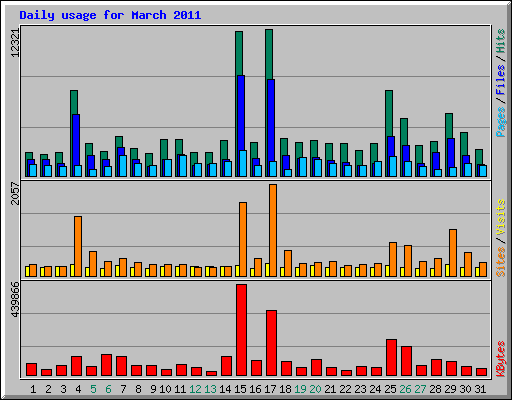Click day label 31 on the x-axis
Screen dimensions: 512x400
tap(480, 389)
